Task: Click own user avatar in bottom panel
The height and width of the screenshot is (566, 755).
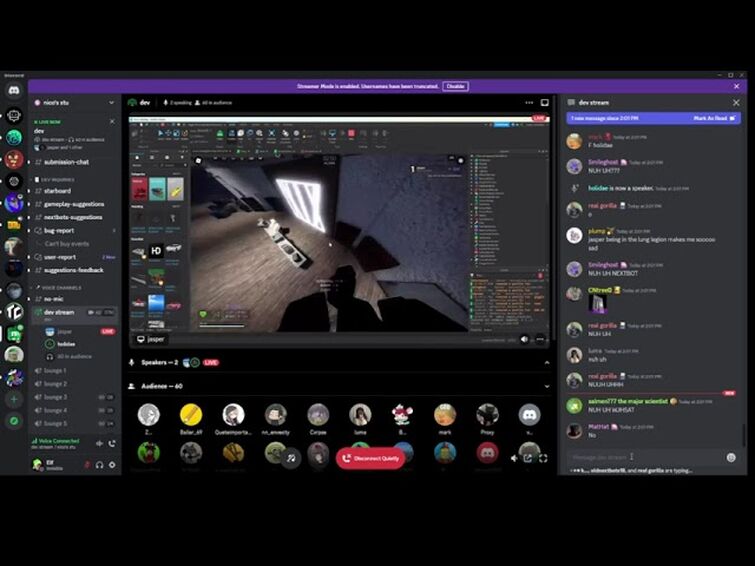Action: click(x=38, y=464)
